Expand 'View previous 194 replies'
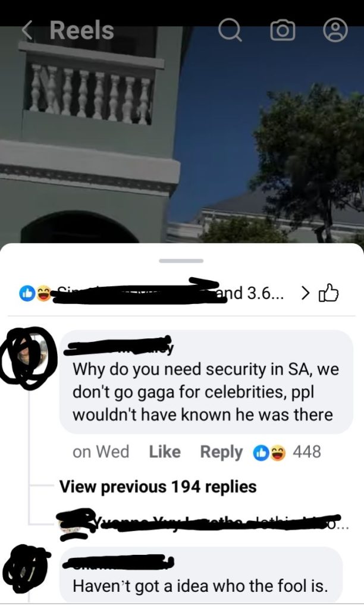The width and height of the screenshot is (364, 609). (158, 486)
